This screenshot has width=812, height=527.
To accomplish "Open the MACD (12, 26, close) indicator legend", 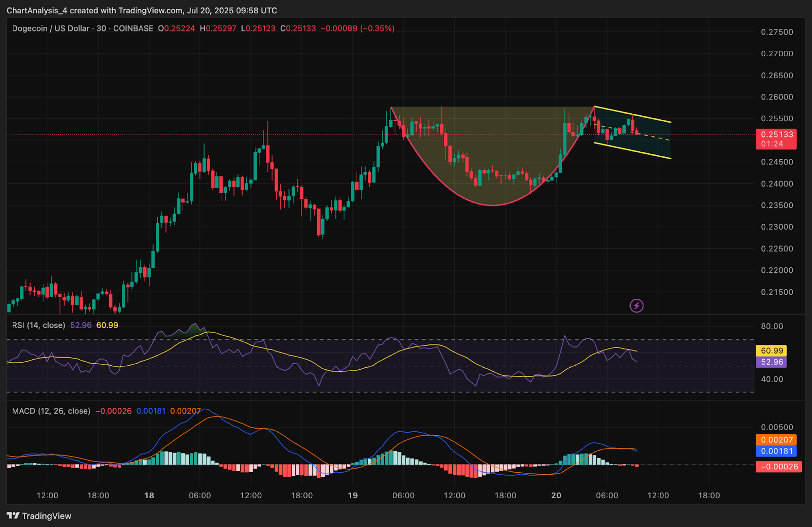I will coord(51,411).
